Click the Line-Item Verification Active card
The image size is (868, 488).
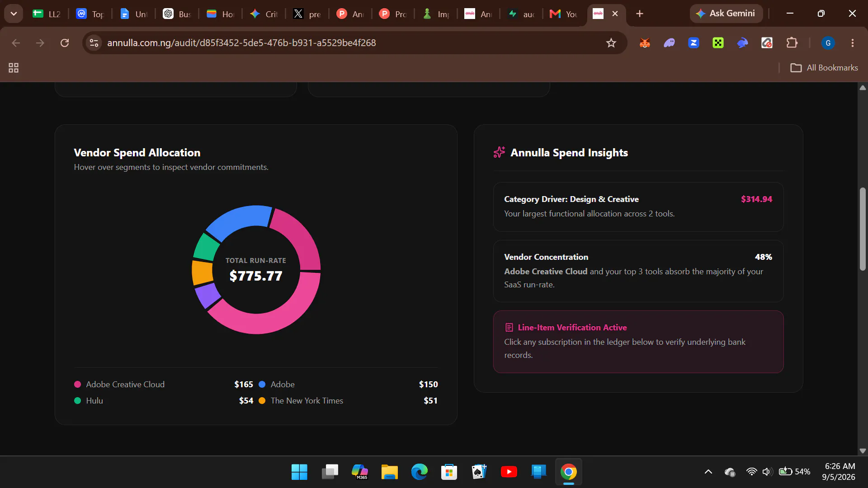point(638,342)
